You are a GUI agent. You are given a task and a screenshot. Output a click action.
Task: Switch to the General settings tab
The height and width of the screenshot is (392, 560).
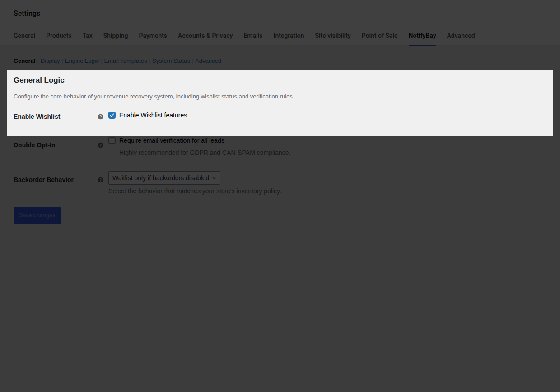24,36
